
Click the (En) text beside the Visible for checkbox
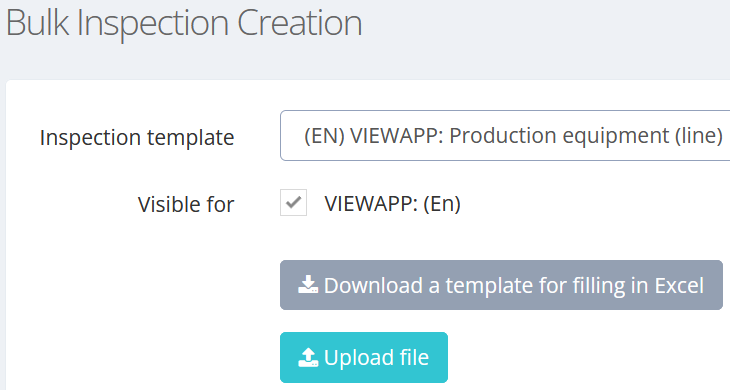coord(442,204)
